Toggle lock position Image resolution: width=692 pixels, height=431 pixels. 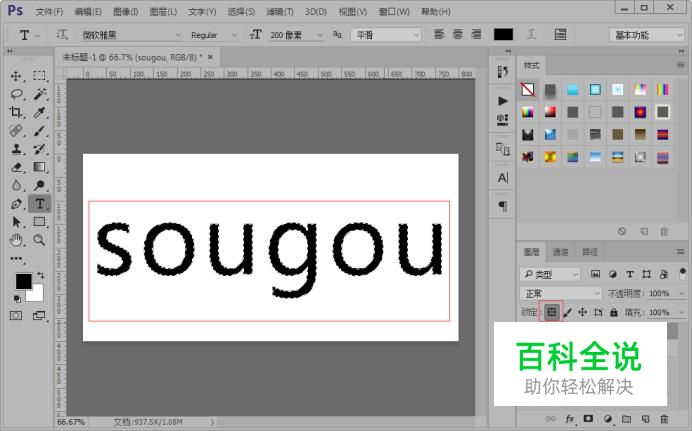coord(583,312)
